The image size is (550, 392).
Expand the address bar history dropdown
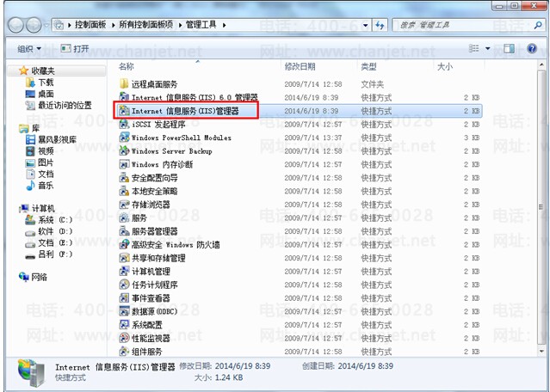click(x=366, y=25)
